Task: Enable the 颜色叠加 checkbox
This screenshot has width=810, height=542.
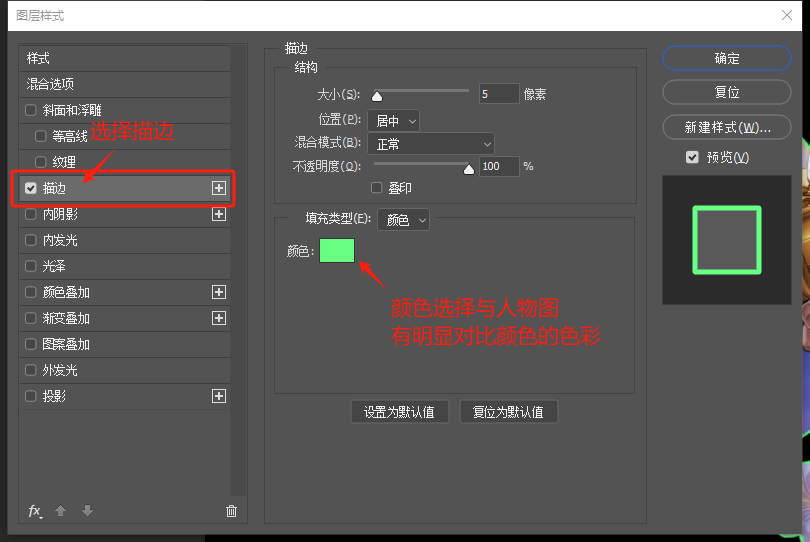Action: [x=31, y=292]
